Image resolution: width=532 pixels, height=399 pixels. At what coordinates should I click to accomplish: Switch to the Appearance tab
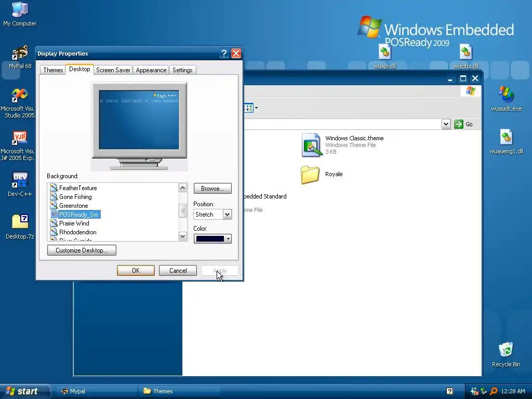(x=151, y=70)
